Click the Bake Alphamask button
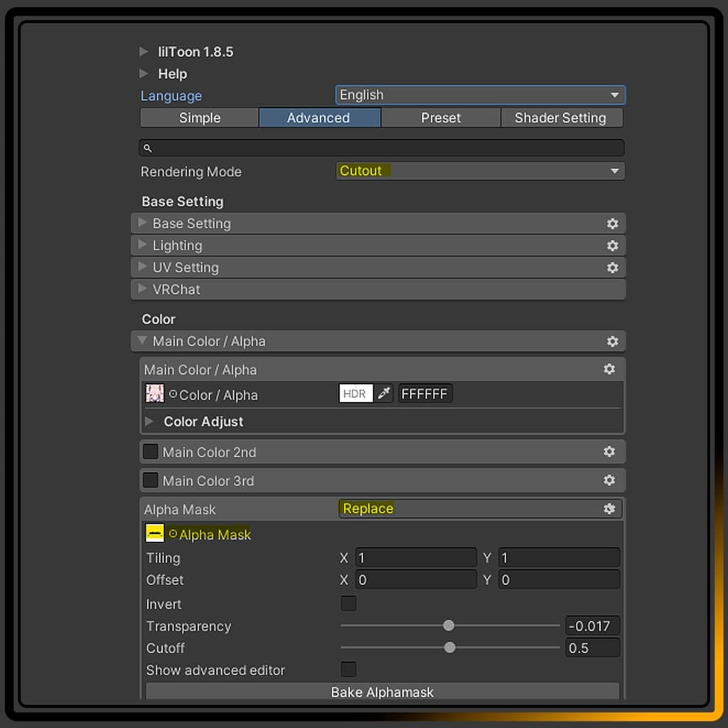The width and height of the screenshot is (728, 728). pos(382,692)
